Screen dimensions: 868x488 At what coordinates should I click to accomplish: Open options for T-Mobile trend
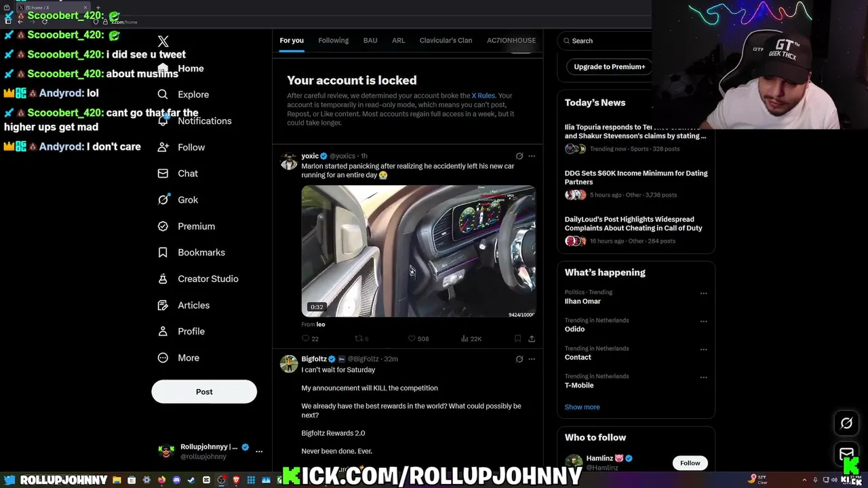(x=703, y=378)
